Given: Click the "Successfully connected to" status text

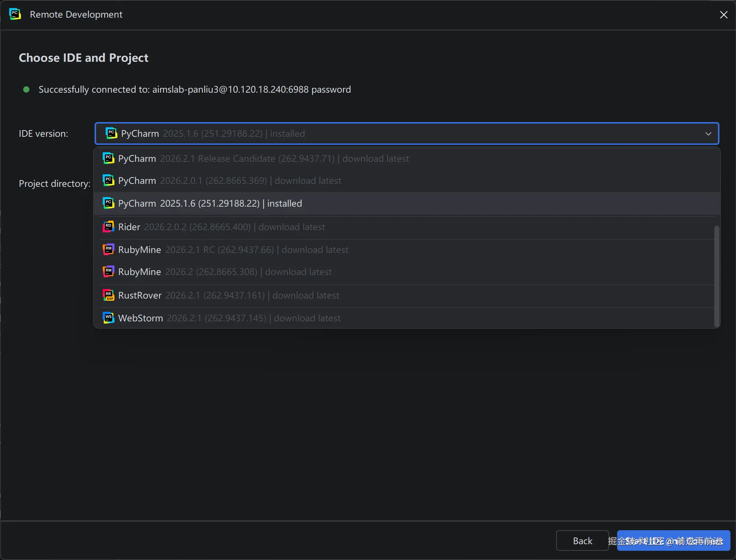Looking at the screenshot, I should point(195,89).
